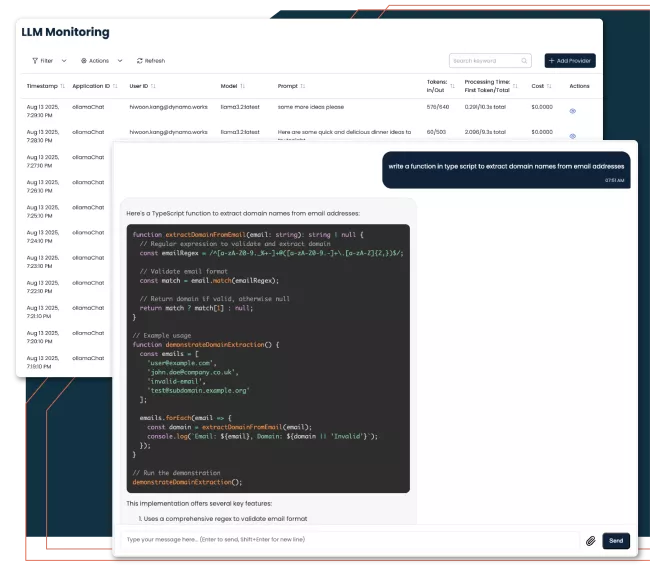The image size is (650, 567).
Task: Sort by the Timestamp column arrows
Action: click(x=65, y=86)
